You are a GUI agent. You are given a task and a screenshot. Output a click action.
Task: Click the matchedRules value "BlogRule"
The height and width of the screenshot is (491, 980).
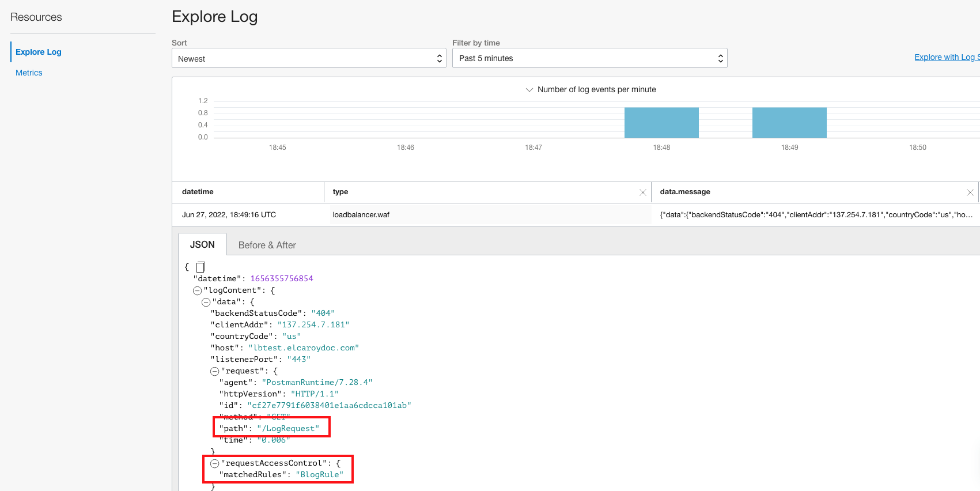(320, 474)
